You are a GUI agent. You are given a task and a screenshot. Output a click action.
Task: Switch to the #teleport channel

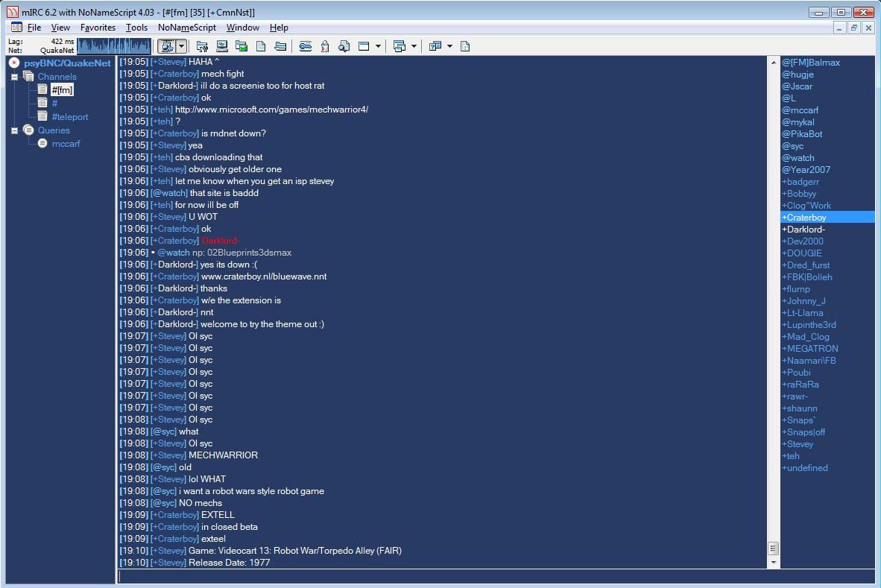69,117
